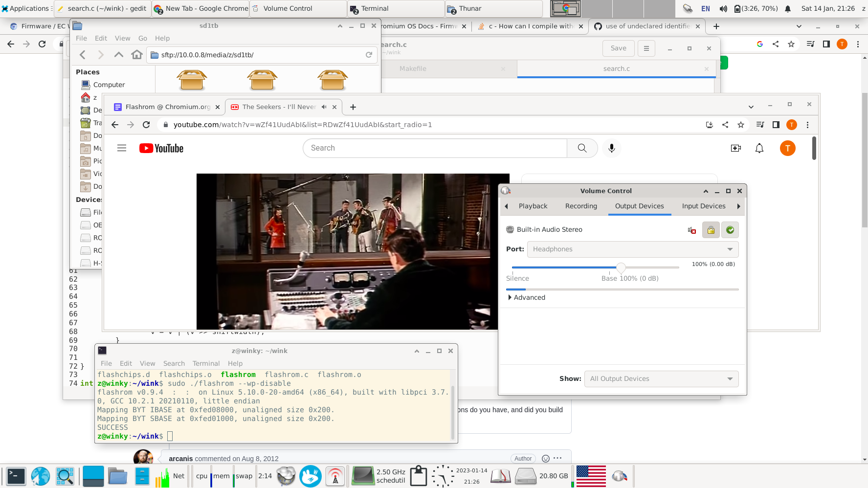868x488 pixels.
Task: Reload the YouTube page
Action: point(146,125)
